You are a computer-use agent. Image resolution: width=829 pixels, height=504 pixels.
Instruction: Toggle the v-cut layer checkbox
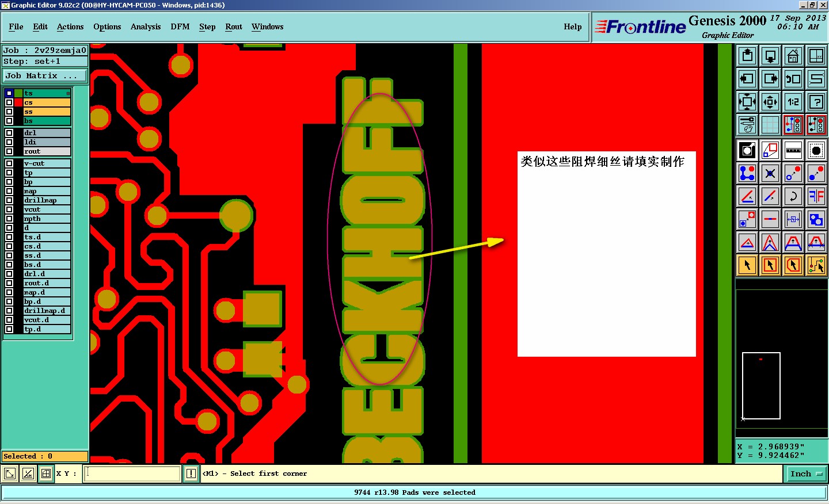click(9, 163)
